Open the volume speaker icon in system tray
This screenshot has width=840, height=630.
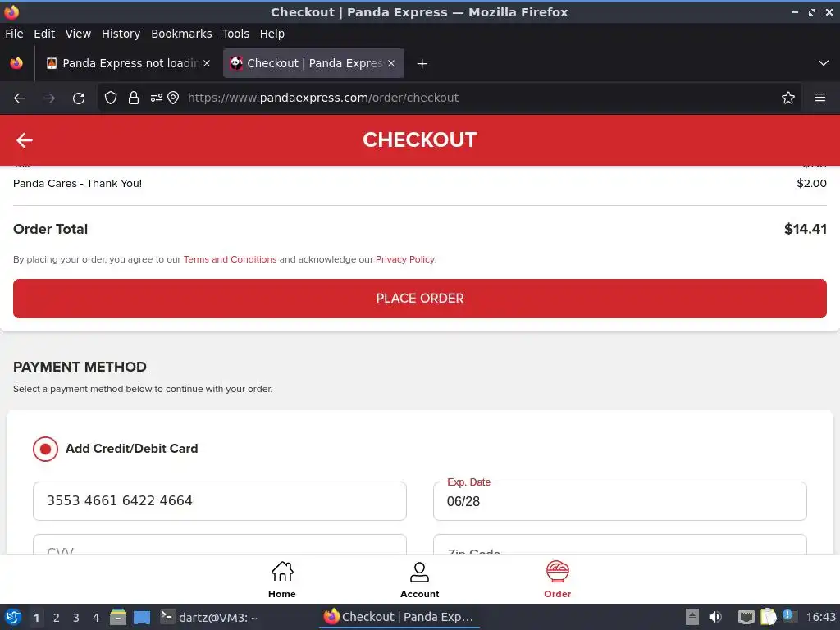715,617
